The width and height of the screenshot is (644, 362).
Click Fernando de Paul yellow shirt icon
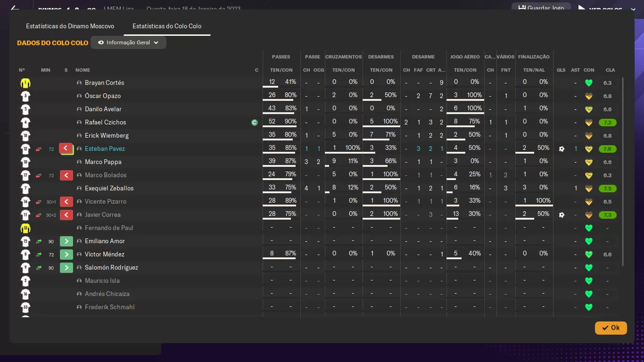click(25, 228)
